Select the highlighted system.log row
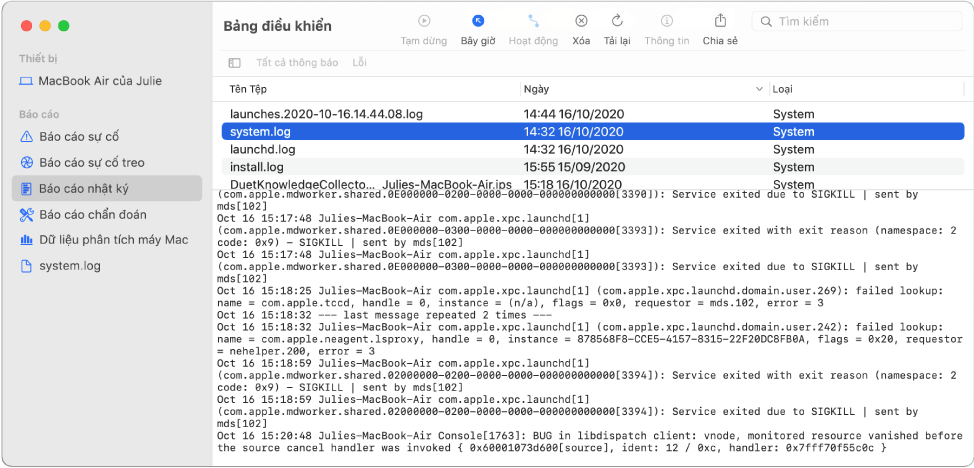The image size is (974, 468). pos(593,132)
